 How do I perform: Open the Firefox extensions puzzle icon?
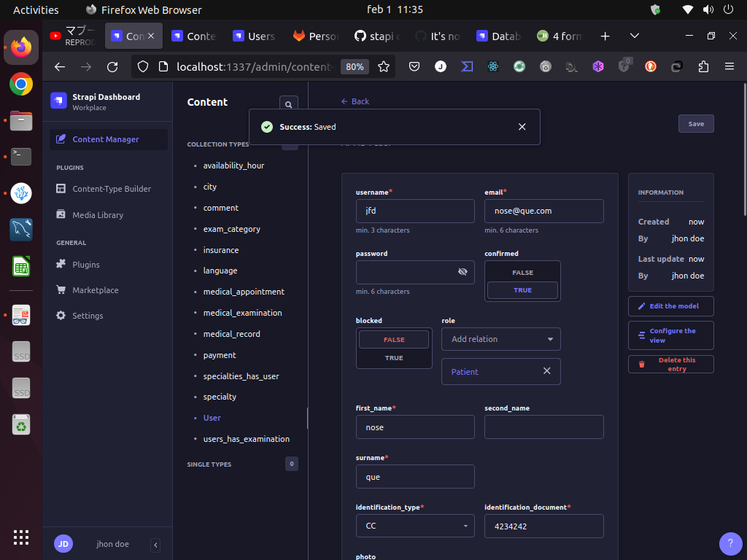703,66
